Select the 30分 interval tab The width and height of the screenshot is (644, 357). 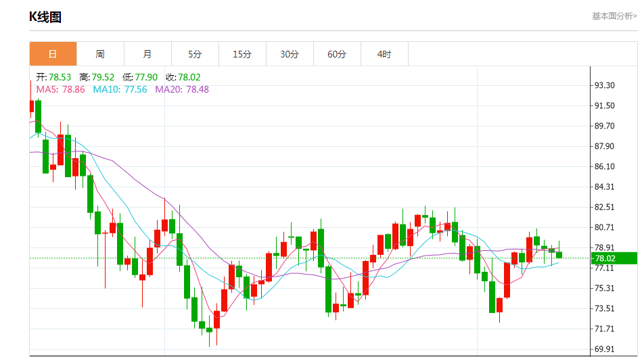tap(290, 54)
